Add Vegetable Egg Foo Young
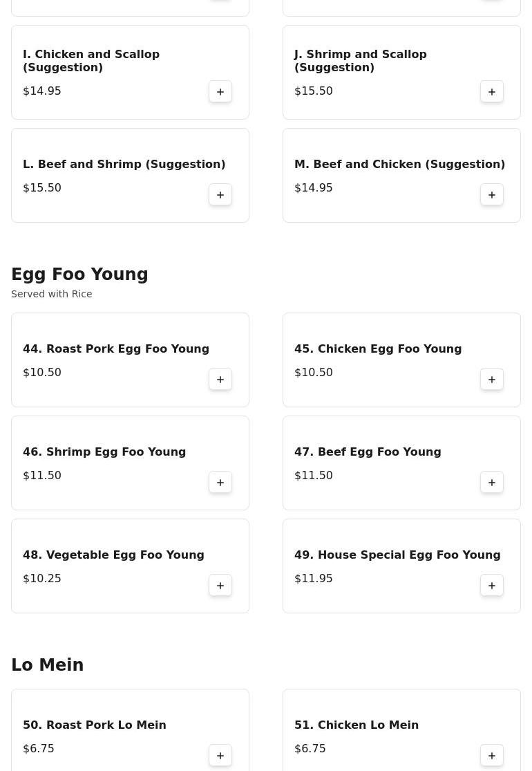 (220, 586)
